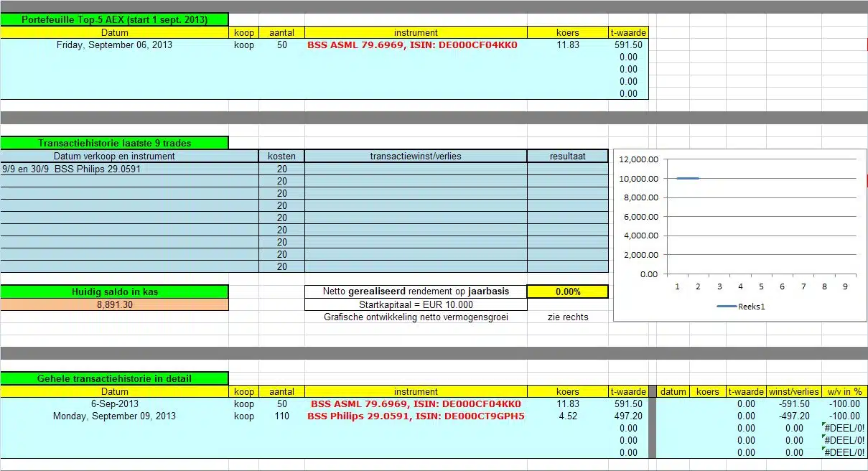This screenshot has height=471, width=868.
Task: Click the resultaat column header
Action: [567, 156]
